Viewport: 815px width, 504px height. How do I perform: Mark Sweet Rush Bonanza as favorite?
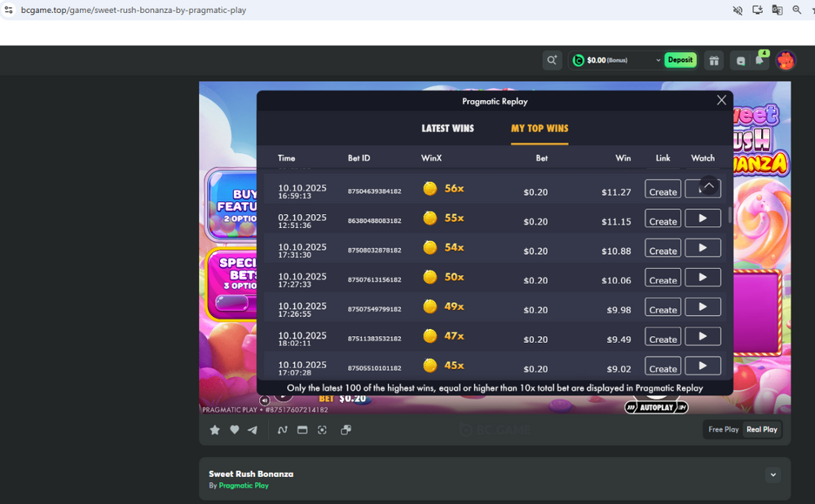point(214,429)
